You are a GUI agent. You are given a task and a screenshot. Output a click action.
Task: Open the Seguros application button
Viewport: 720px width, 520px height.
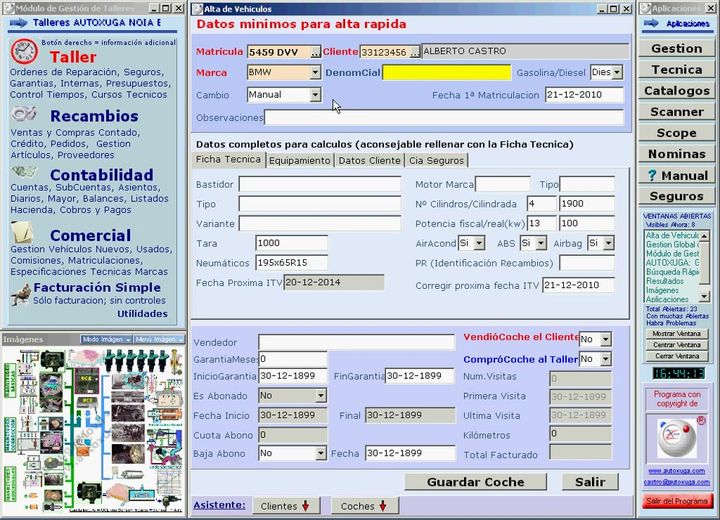(x=676, y=196)
